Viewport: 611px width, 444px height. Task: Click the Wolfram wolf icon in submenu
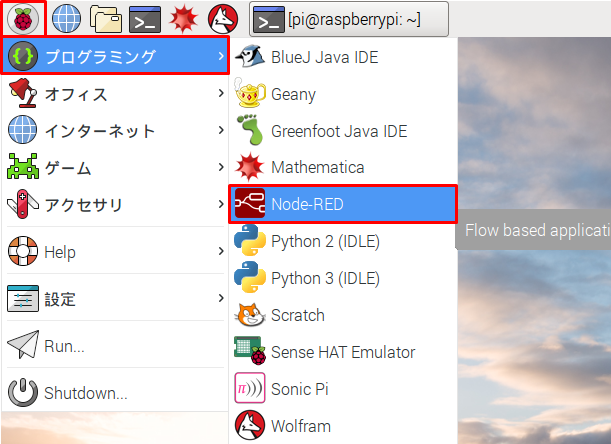[x=250, y=425]
